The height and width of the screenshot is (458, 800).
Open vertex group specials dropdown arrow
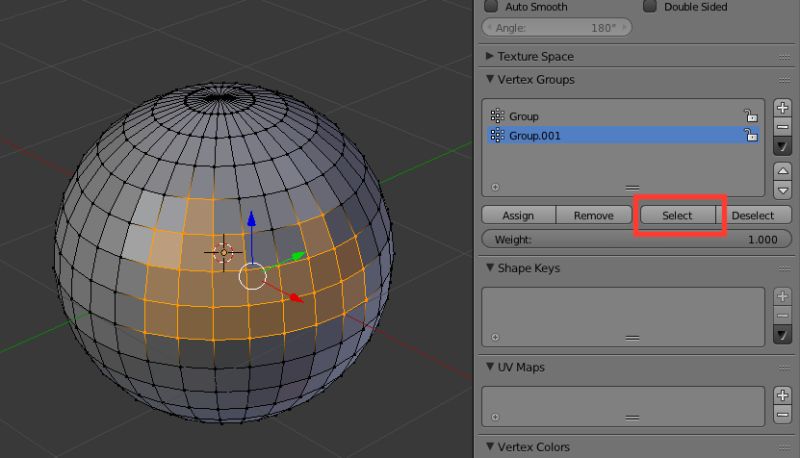[782, 146]
